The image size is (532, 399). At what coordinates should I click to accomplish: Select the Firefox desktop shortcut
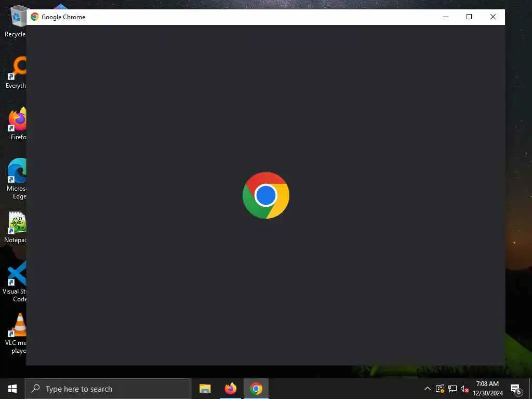17,124
